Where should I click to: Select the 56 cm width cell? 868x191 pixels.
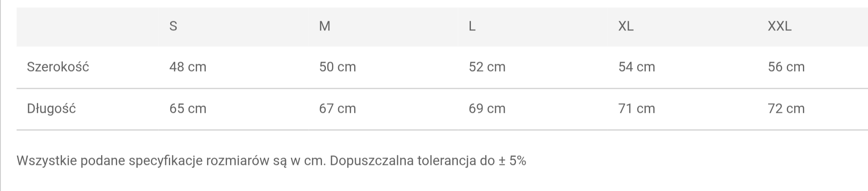point(786,67)
